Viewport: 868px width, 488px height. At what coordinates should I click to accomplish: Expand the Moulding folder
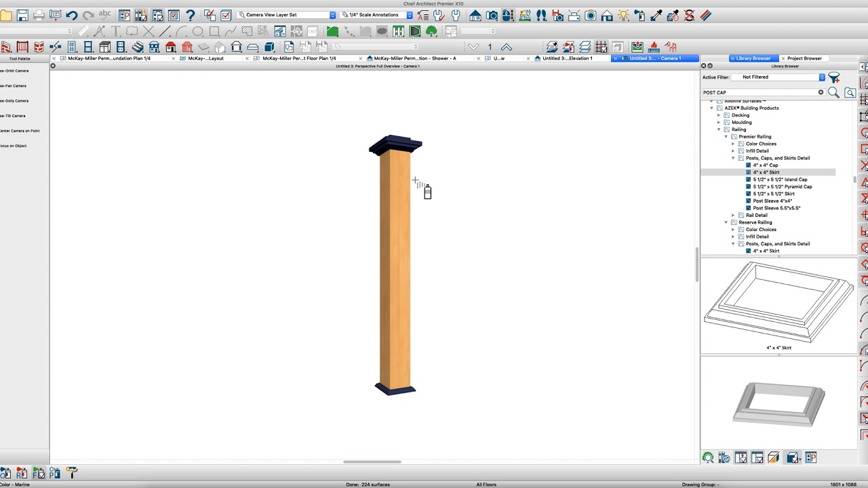pos(719,122)
